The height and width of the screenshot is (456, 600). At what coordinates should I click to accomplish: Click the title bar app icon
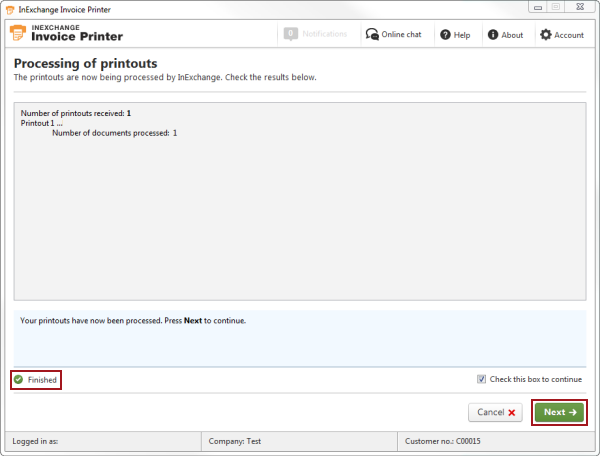coord(10,10)
